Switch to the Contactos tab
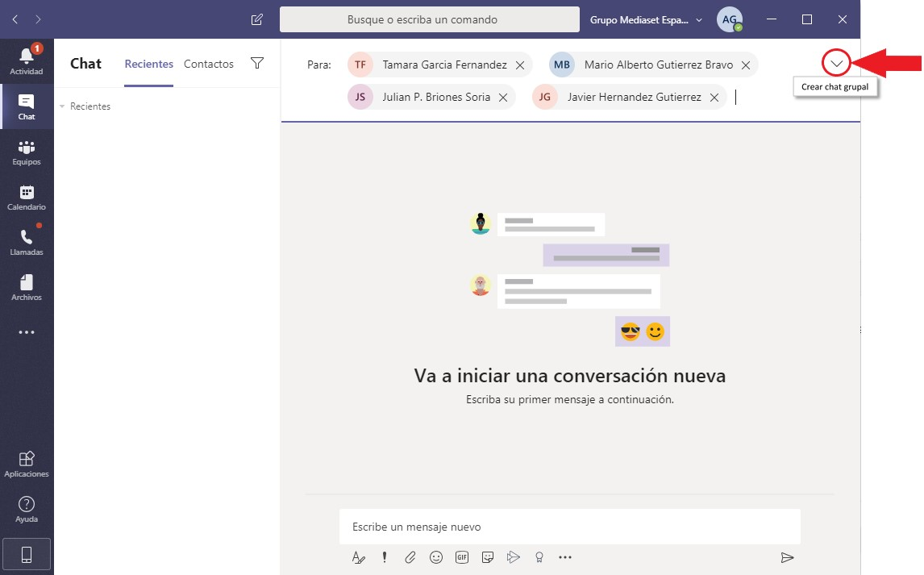Viewport: 924px width, 575px height. [x=209, y=64]
